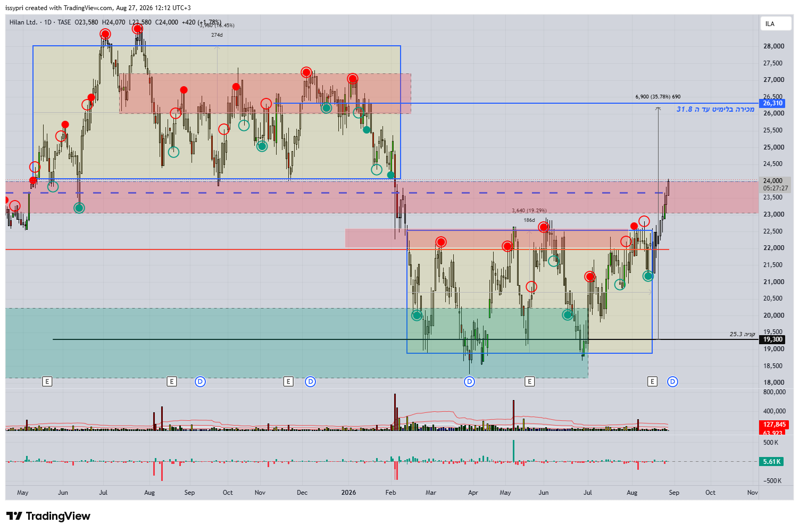Image resolution: width=799 pixels, height=532 pixels.
Task: Click the E earnings marker in August 2025
Action: (171, 381)
